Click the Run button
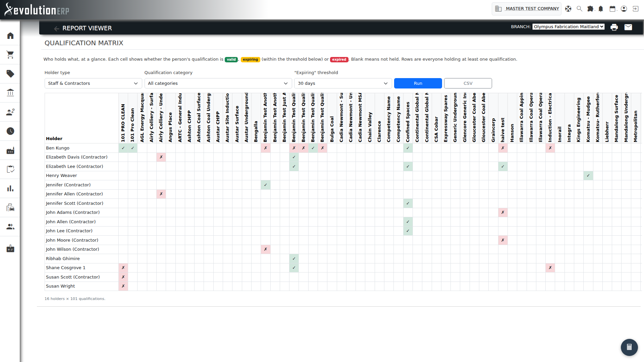Screen dimensions: 644x362 (x=418, y=83)
